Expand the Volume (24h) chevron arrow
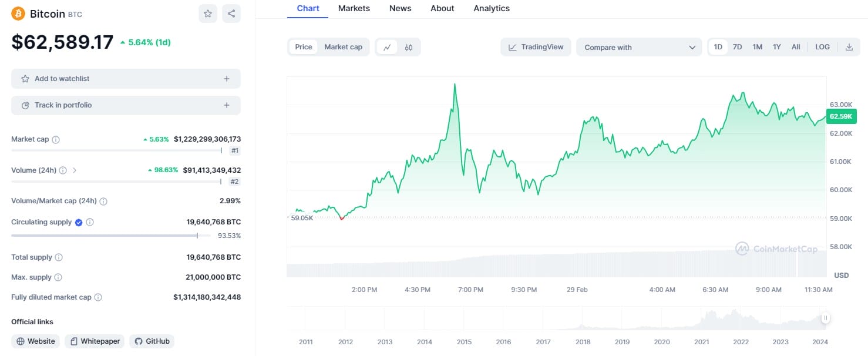 tap(75, 170)
